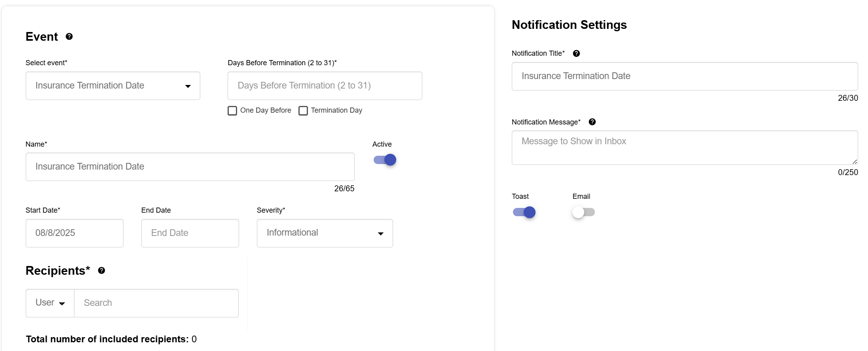Open the User recipient type dropdown
Viewport: 868px width, 351px height.
(x=50, y=303)
